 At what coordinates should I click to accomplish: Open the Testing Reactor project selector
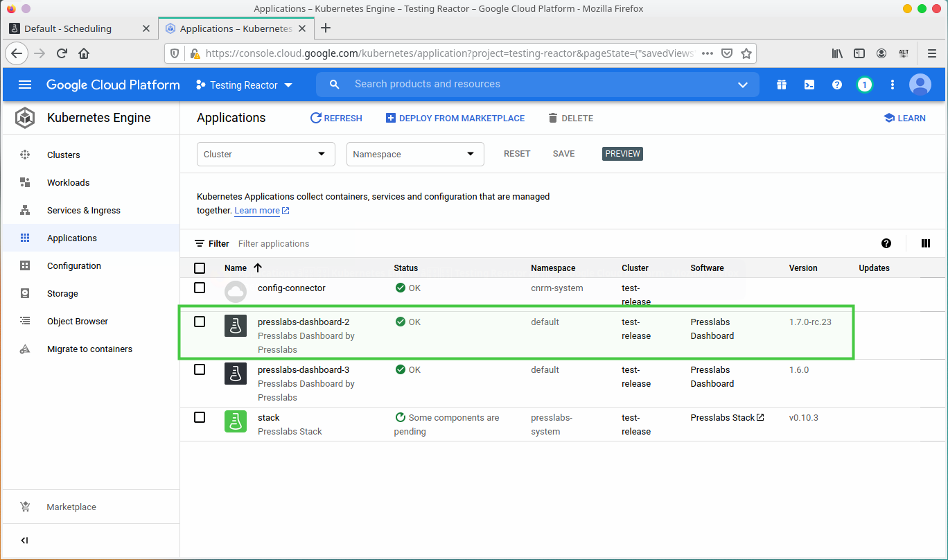(x=244, y=85)
